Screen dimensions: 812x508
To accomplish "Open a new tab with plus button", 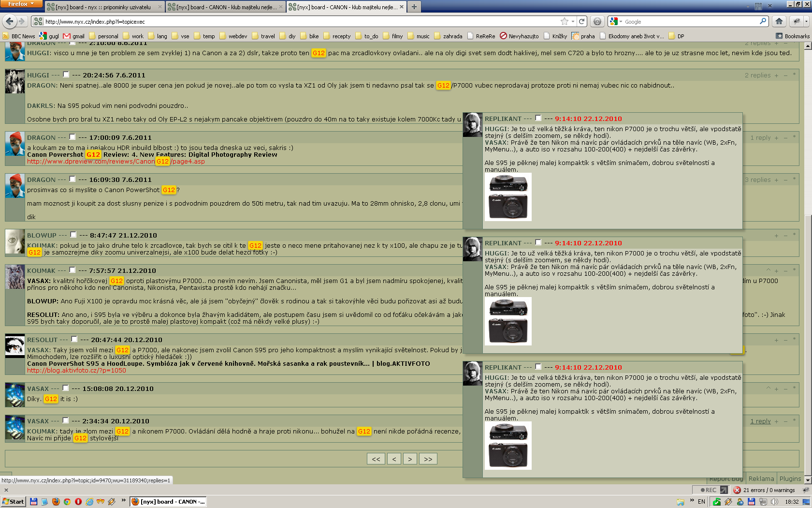I will tap(414, 7).
